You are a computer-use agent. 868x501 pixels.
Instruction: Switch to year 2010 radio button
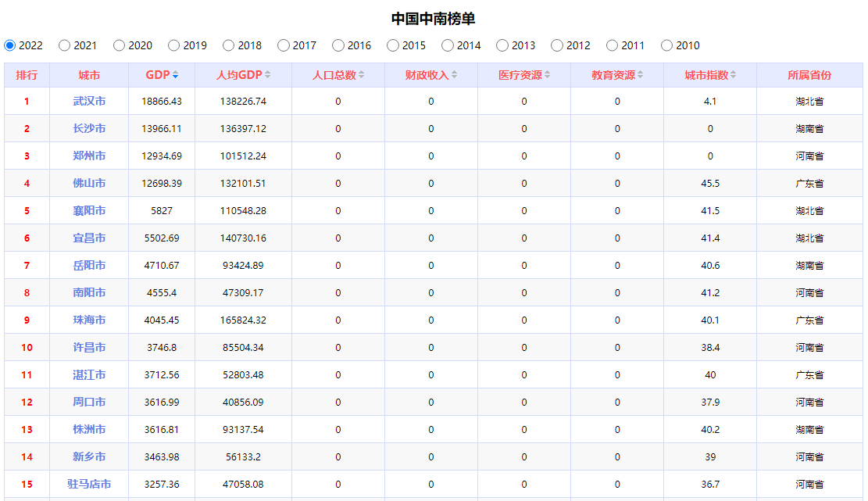[666, 45]
